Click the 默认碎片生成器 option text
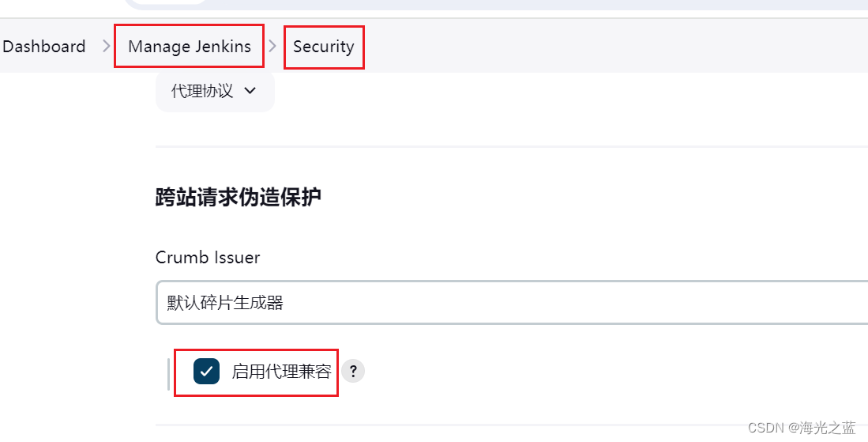Screen dimensions: 868x442 [225, 303]
